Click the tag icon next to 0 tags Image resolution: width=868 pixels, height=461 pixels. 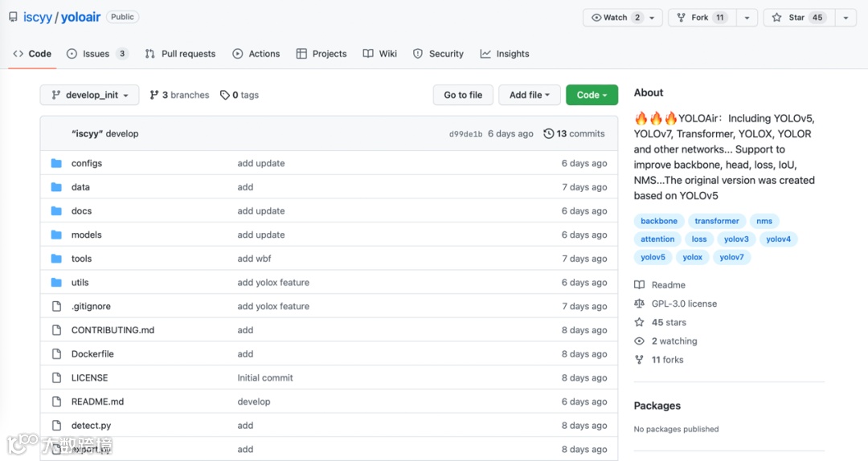click(225, 96)
